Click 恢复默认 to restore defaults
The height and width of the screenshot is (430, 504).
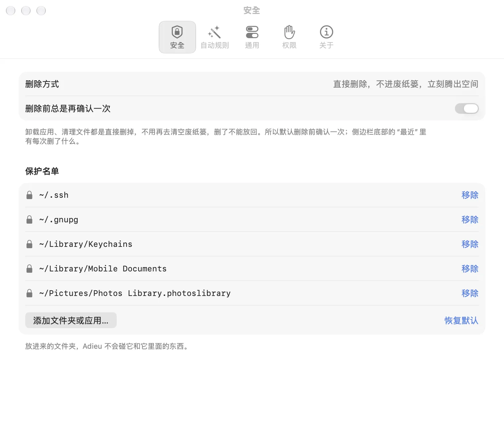click(x=461, y=321)
